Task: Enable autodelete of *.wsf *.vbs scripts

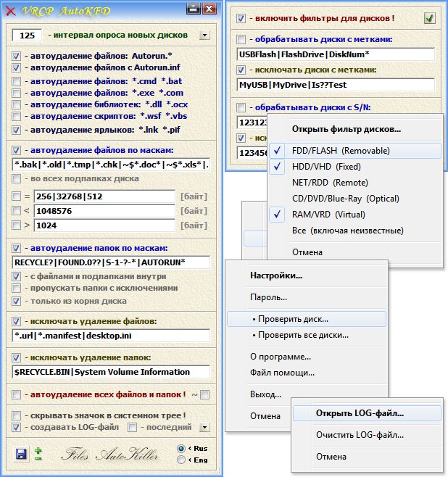Action: [x=17, y=116]
